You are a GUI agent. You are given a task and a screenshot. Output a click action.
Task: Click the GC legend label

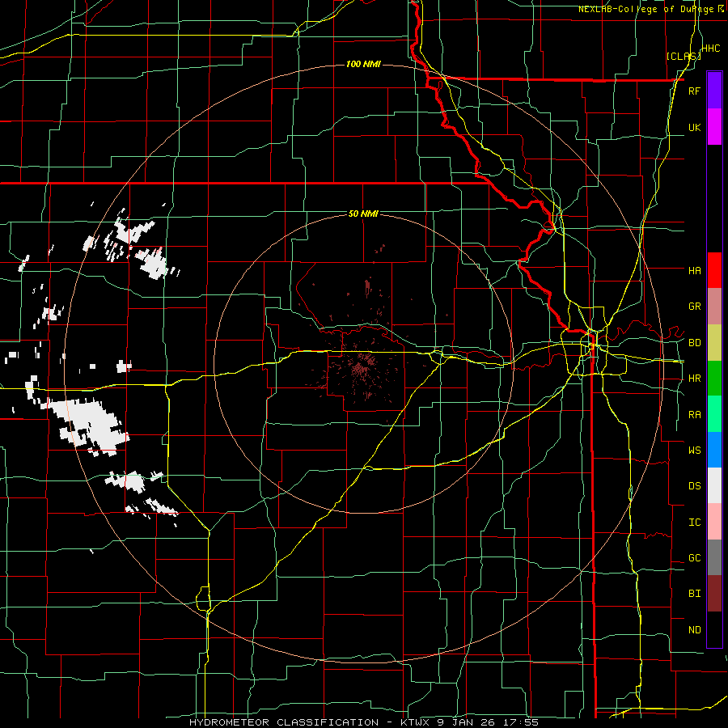pyautogui.click(x=694, y=558)
